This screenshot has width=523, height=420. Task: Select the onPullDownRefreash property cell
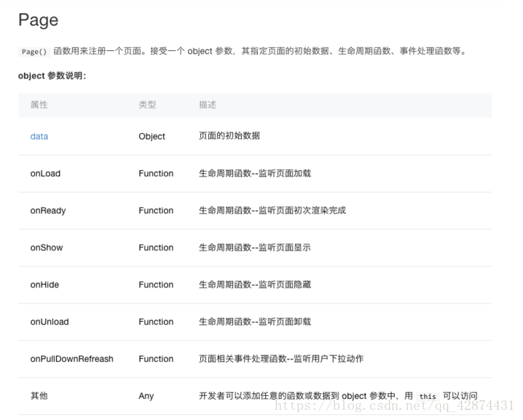[71, 359]
